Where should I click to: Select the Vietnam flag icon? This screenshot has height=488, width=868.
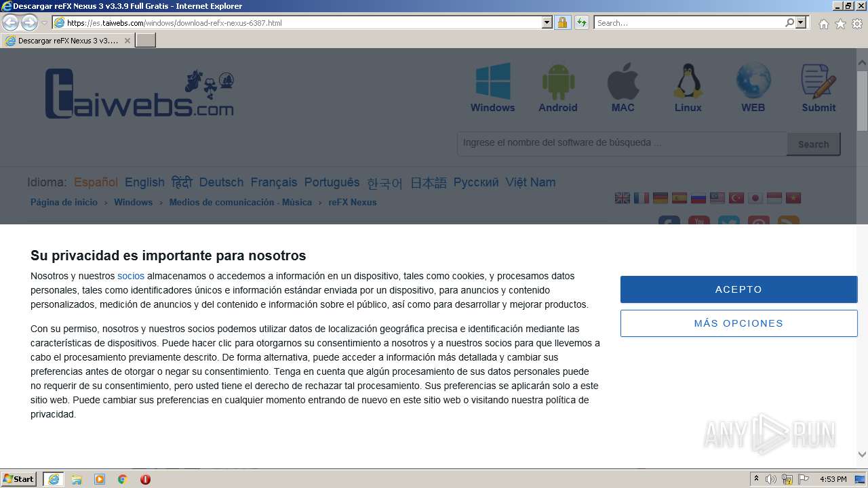(x=793, y=198)
